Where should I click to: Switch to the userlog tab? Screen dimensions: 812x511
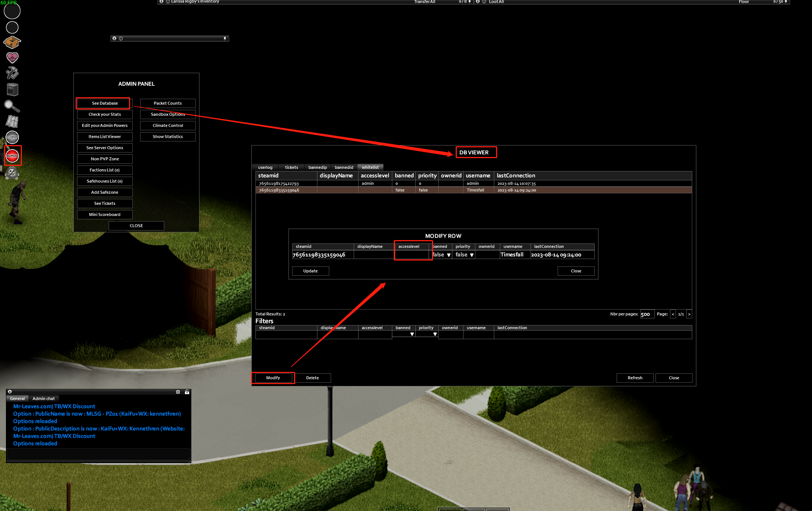(x=265, y=167)
